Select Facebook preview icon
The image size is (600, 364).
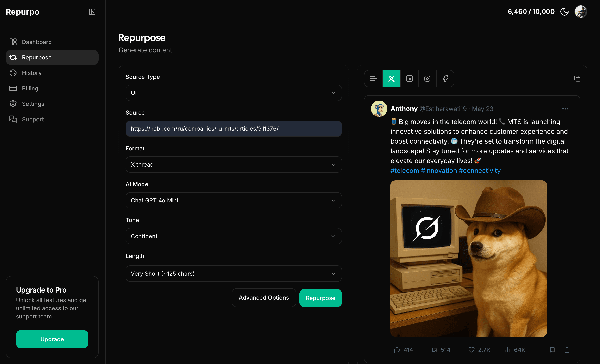click(445, 79)
